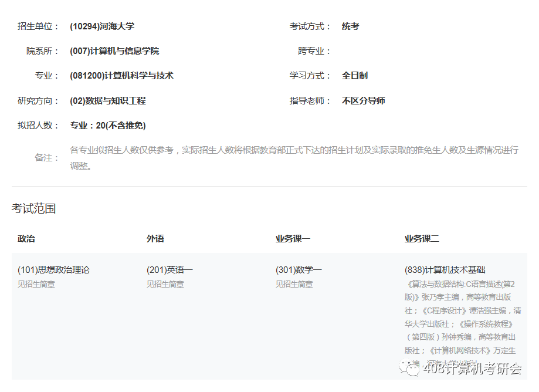Screen dimensions: 539x392
Task: Select (007)计算机与信息学院 department entry
Action: pos(115,50)
